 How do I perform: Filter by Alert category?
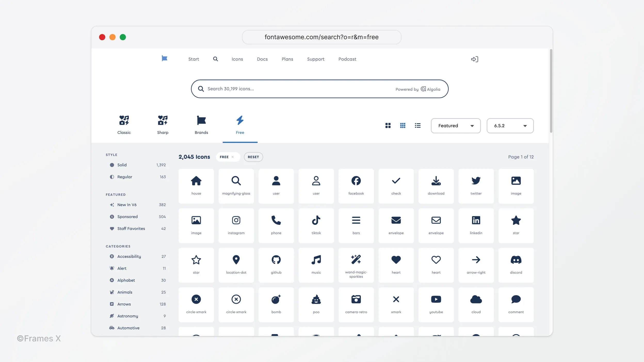pyautogui.click(x=138, y=268)
